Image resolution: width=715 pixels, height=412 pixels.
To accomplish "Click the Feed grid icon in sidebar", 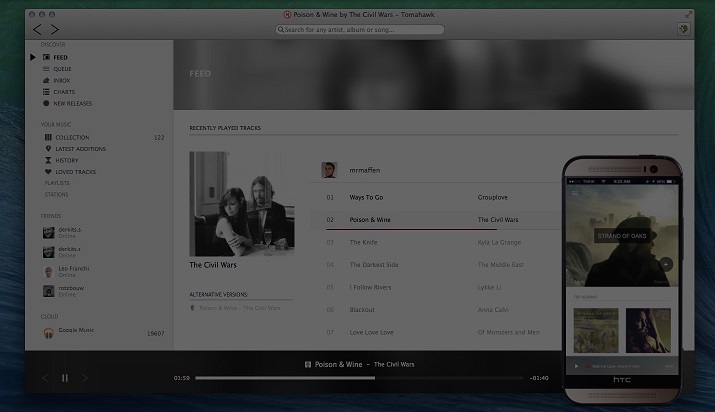I will click(x=46, y=57).
